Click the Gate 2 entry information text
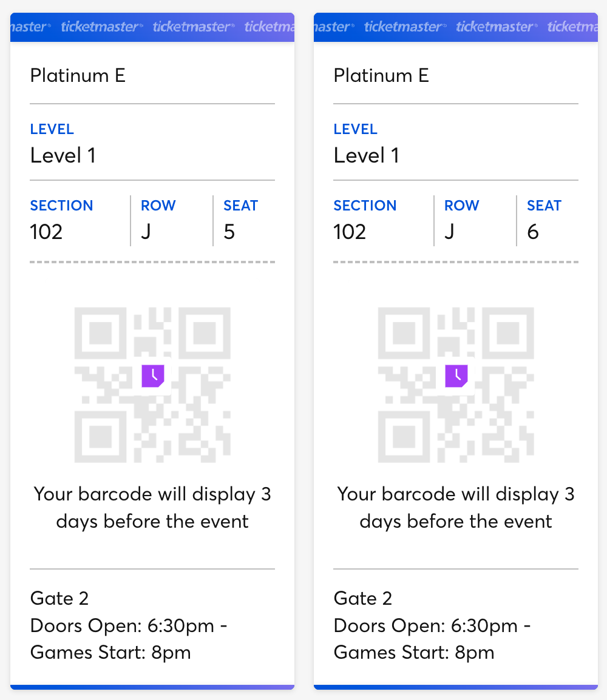 [59, 598]
